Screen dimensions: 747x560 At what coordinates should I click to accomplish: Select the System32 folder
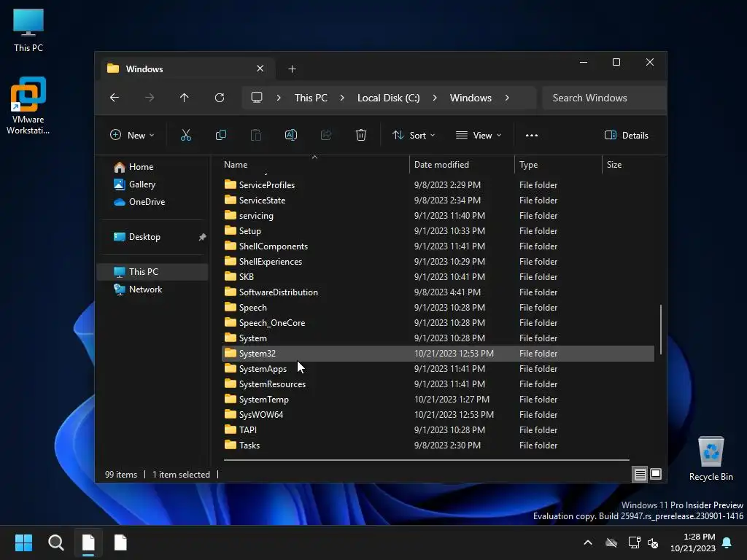[438, 354]
